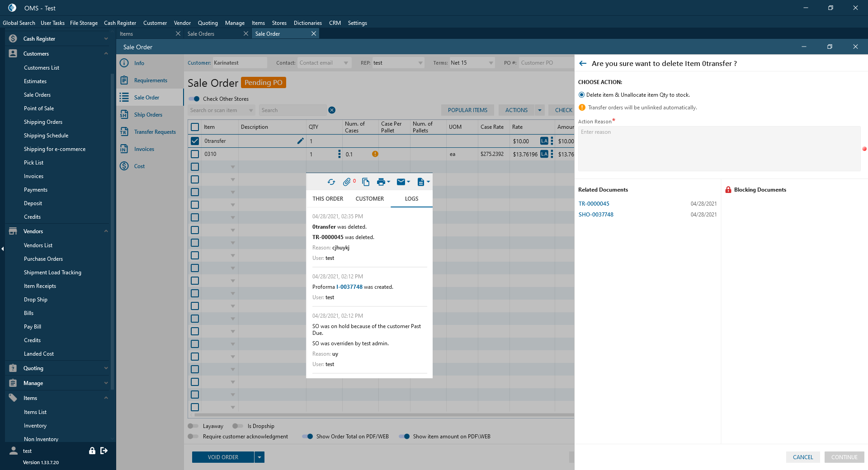
Task: Open the REP dropdown
Action: 420,63
